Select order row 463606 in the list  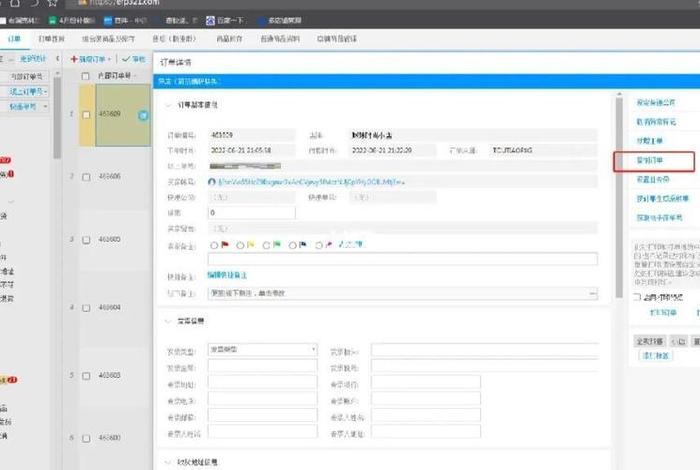115,177
